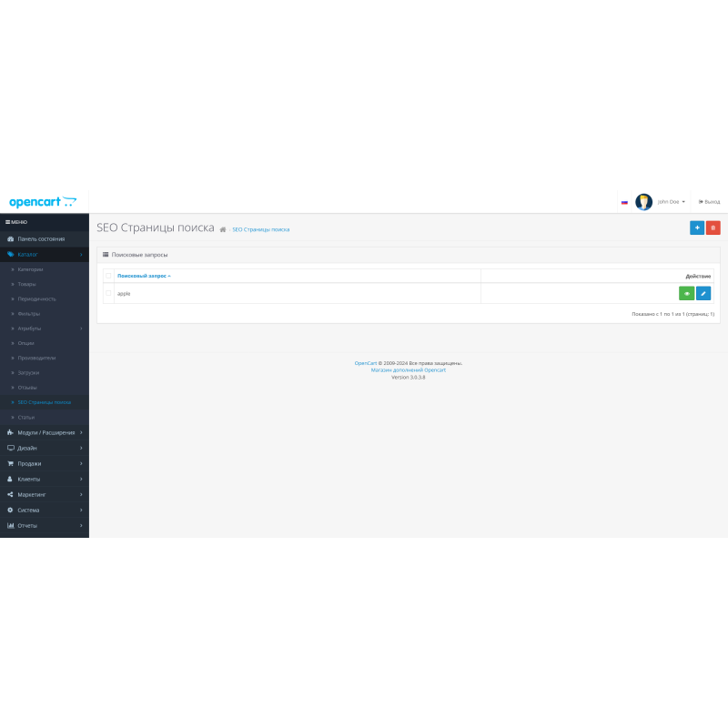Go to Панель состояния in sidebar
The height and width of the screenshot is (728, 728).
point(40,238)
